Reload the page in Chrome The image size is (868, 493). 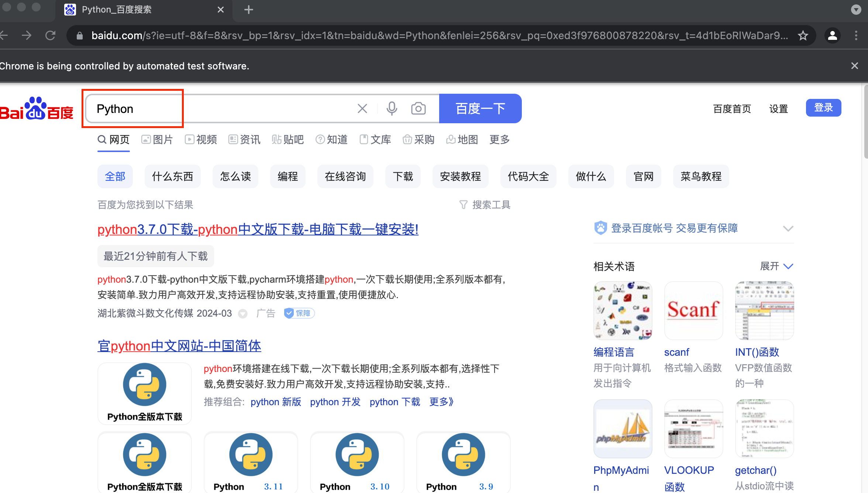[51, 35]
